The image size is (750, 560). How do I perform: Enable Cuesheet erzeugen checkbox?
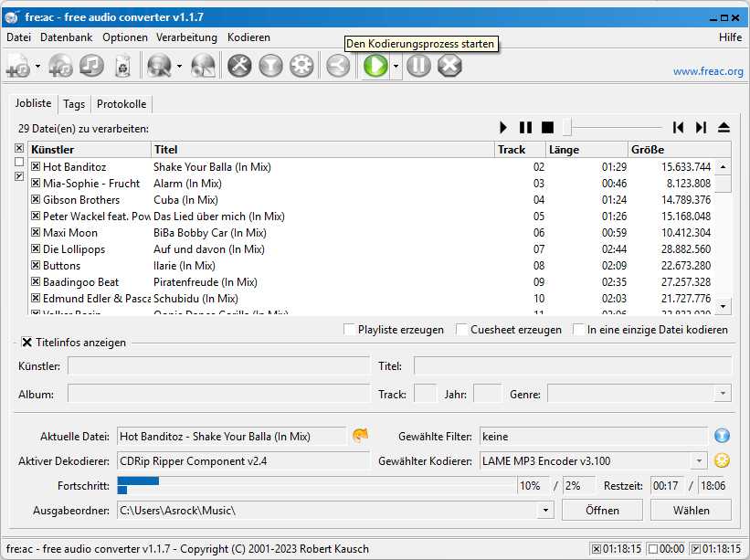coord(462,330)
